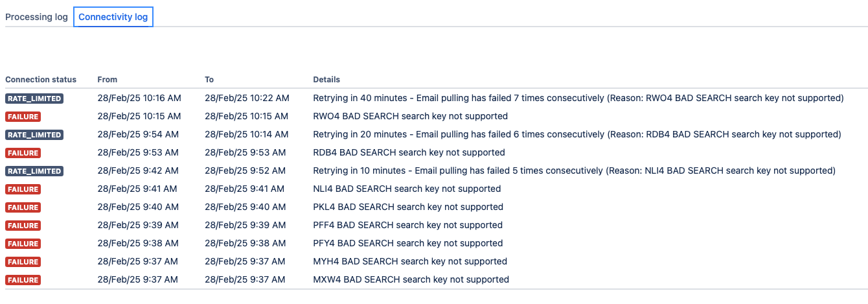Click the FAILURE badge for PKL4 error
The width and height of the screenshot is (868, 304).
(23, 207)
